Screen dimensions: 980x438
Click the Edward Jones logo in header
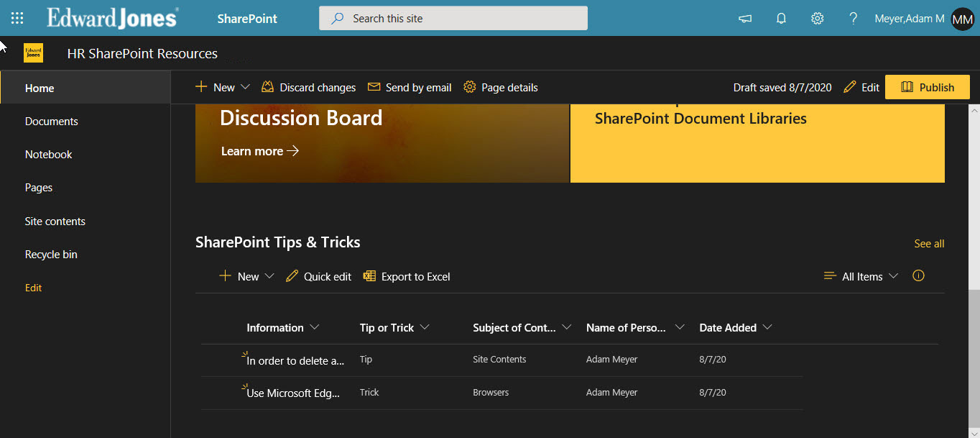[x=113, y=18]
